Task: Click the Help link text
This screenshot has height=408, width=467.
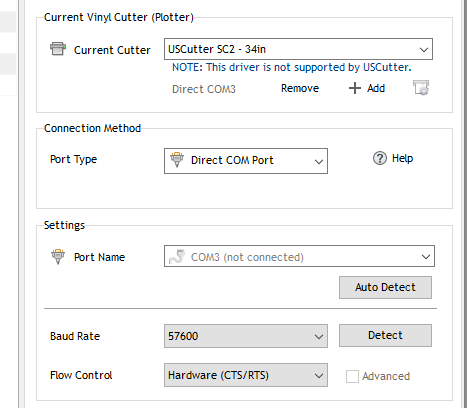Action: [402, 158]
